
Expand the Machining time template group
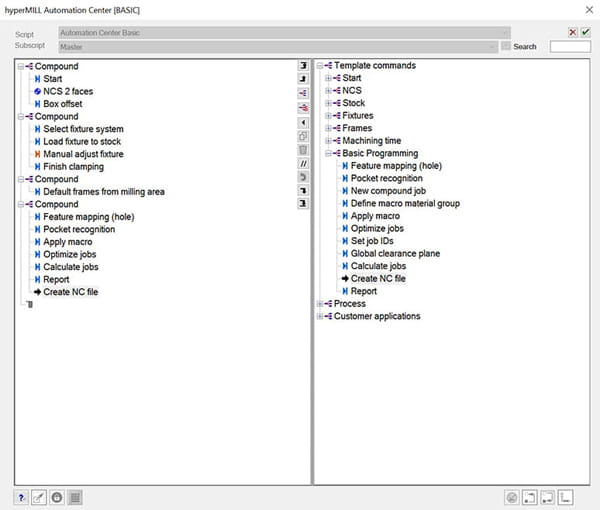tap(328, 141)
